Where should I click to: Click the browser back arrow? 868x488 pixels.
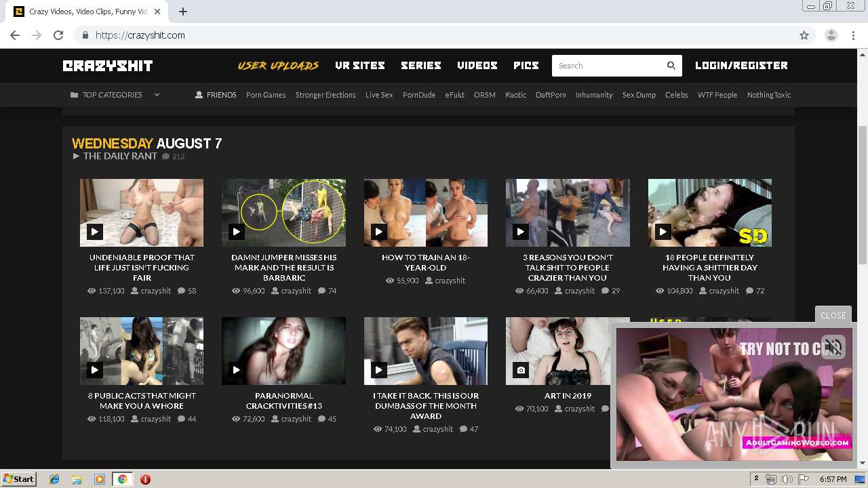click(15, 35)
